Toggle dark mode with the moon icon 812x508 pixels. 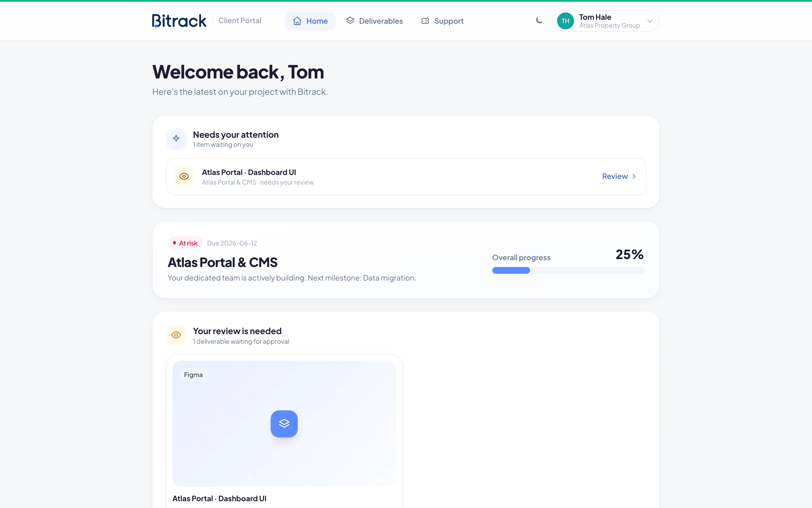pyautogui.click(x=539, y=21)
